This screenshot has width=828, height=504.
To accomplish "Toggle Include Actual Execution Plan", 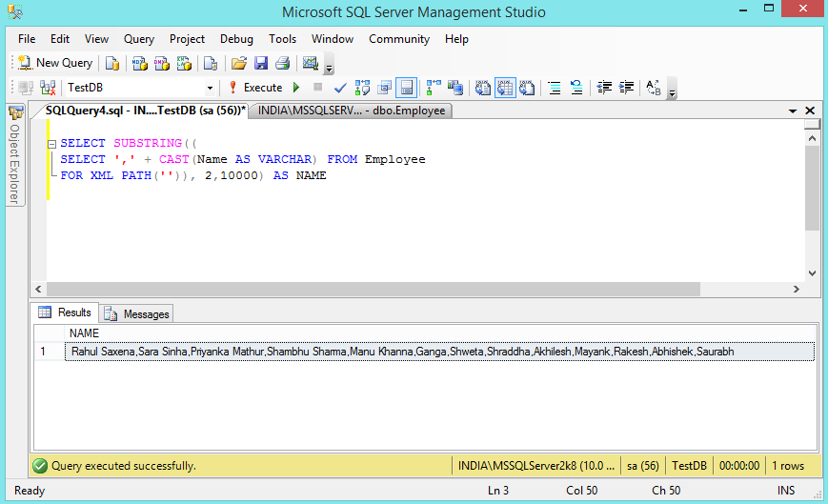I will pos(434,88).
